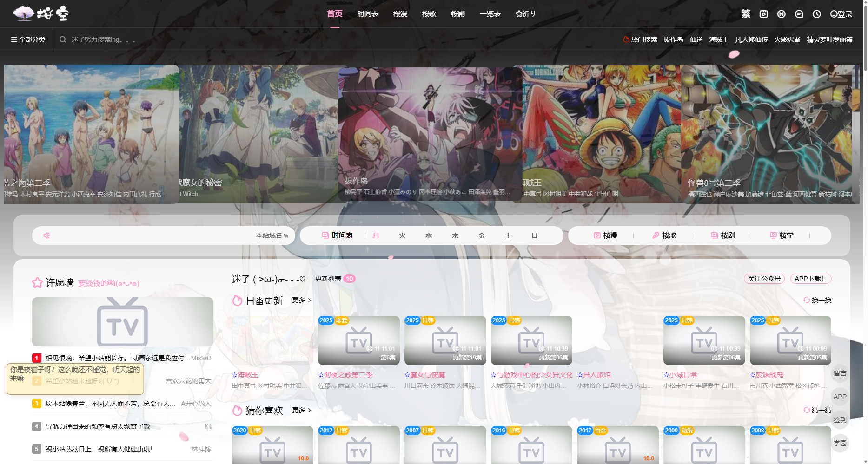868x464 pixels.
Task: Open the 拔作岛 center banner slide
Action: tap(430, 134)
